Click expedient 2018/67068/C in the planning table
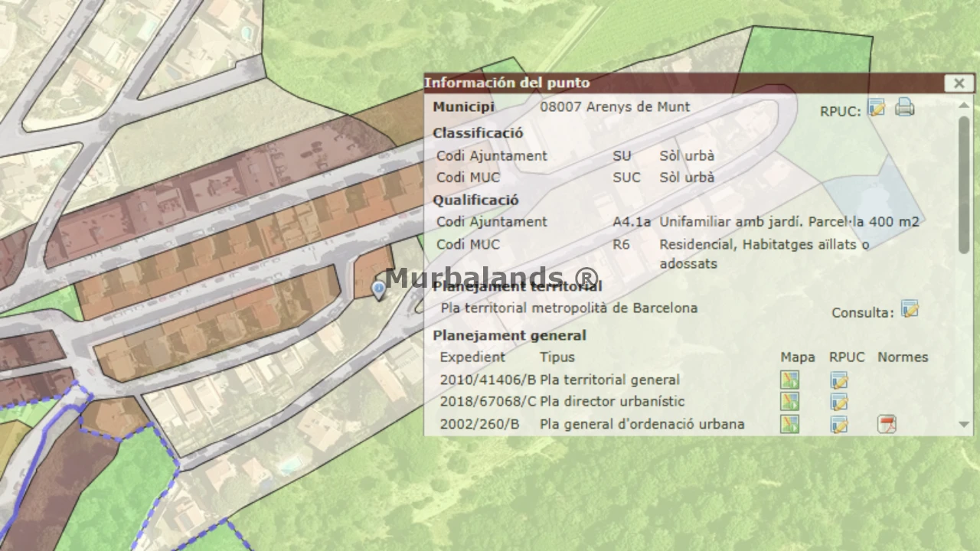 pos(487,402)
